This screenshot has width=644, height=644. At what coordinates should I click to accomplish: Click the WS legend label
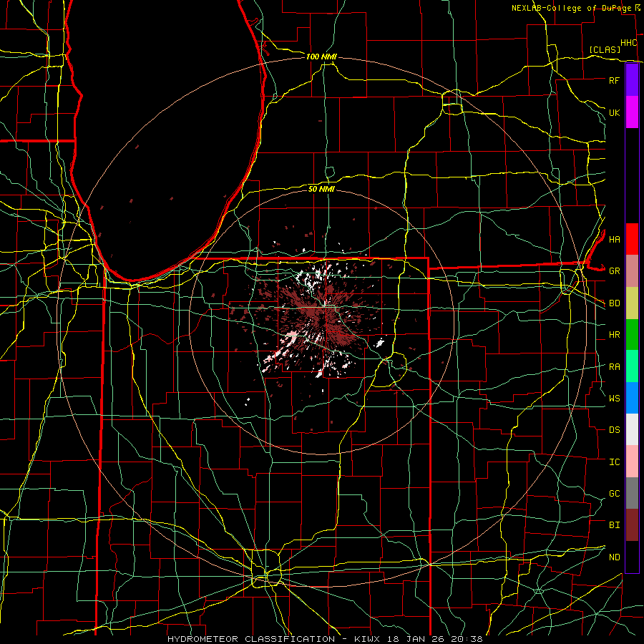[x=615, y=398]
